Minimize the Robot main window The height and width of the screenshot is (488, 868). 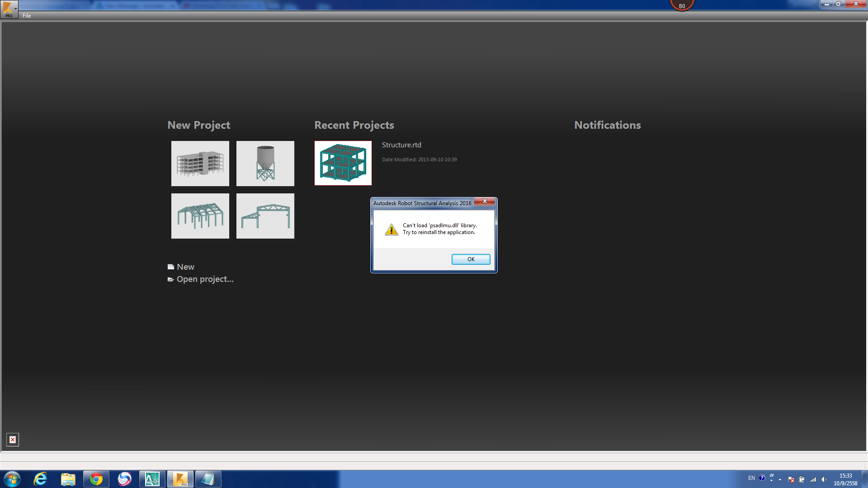[x=826, y=4]
